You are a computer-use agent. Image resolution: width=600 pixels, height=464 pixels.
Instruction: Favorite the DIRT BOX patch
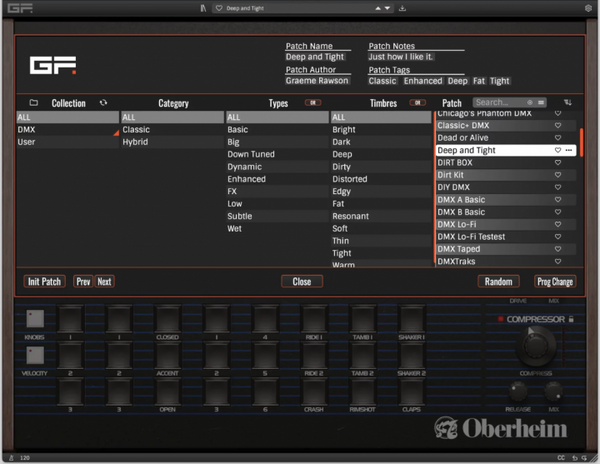point(558,163)
